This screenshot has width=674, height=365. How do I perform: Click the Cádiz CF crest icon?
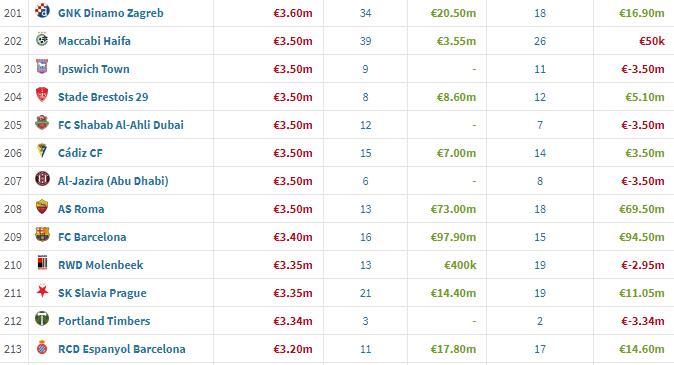(42, 151)
